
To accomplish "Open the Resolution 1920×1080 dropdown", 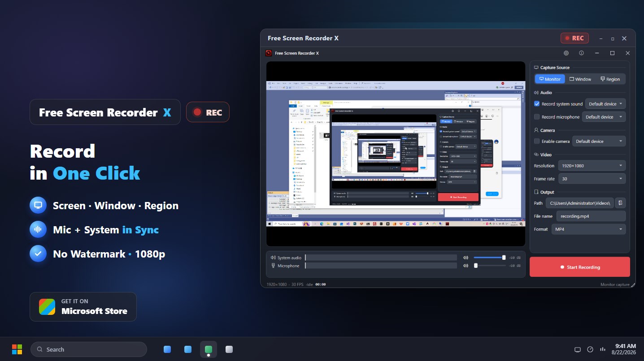I will 592,166.
